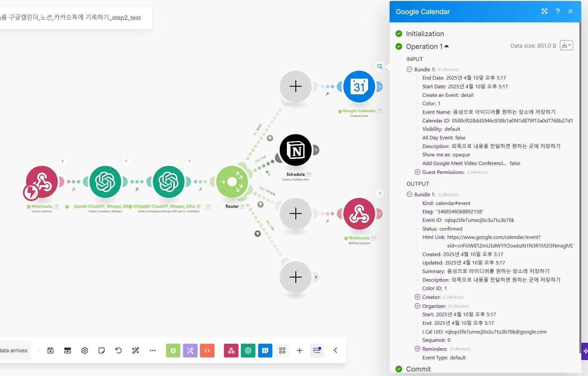Select the Webhooks Custom webhook module
Viewport: 588px width, 376px height.
tap(42, 182)
